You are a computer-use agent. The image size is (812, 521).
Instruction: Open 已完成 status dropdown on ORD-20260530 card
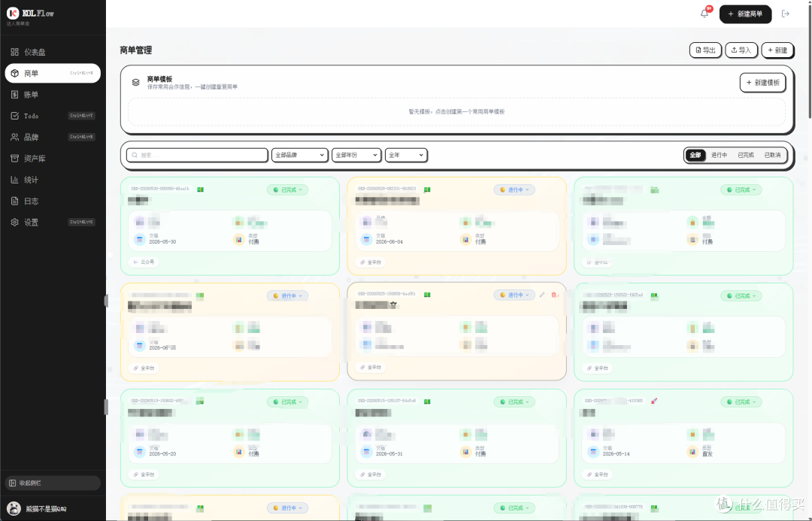[x=287, y=189]
